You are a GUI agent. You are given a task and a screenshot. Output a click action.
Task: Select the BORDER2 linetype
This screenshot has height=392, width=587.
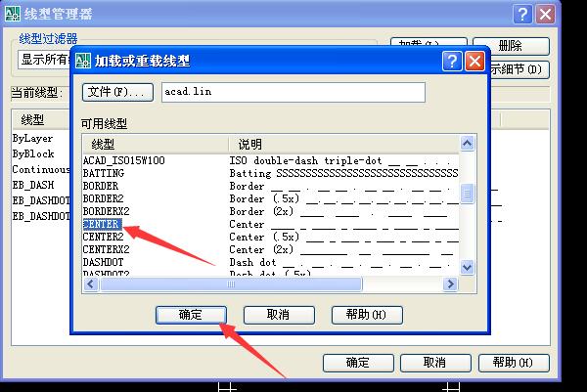point(103,198)
